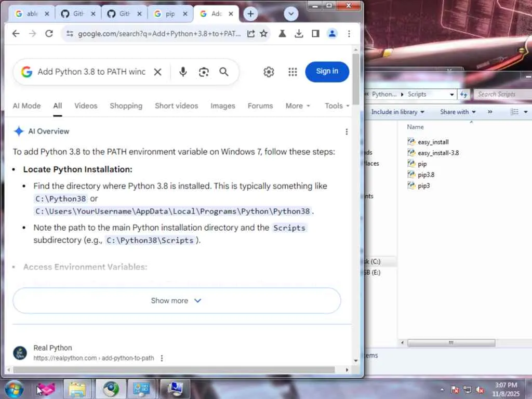This screenshot has width=532, height=399.
Task: Close the pip Google tab
Action: (185, 14)
